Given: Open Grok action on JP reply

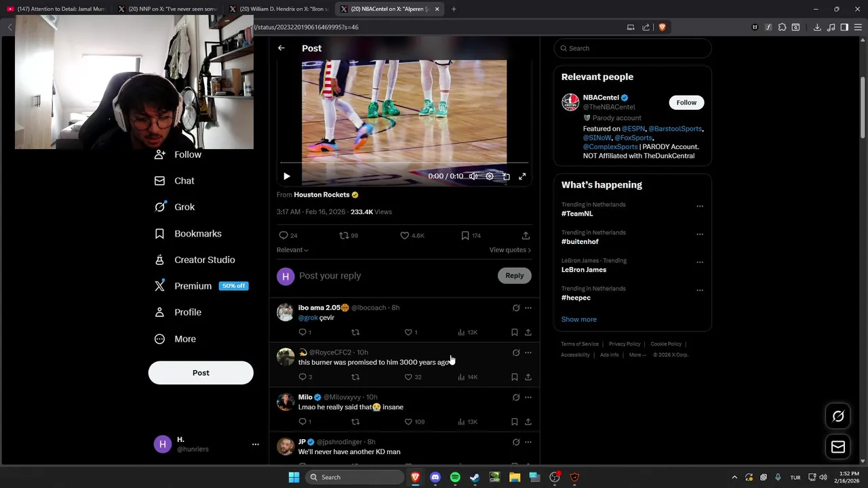Looking at the screenshot, I should 516,442.
